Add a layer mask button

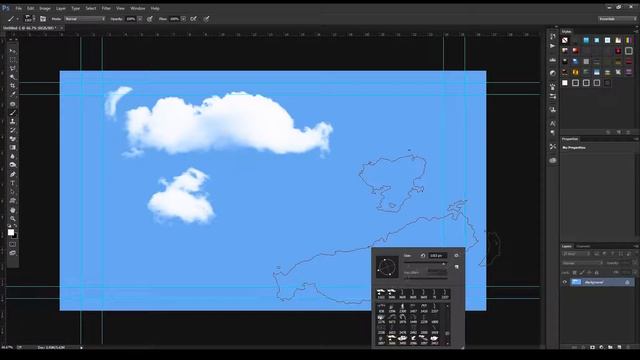592,347
